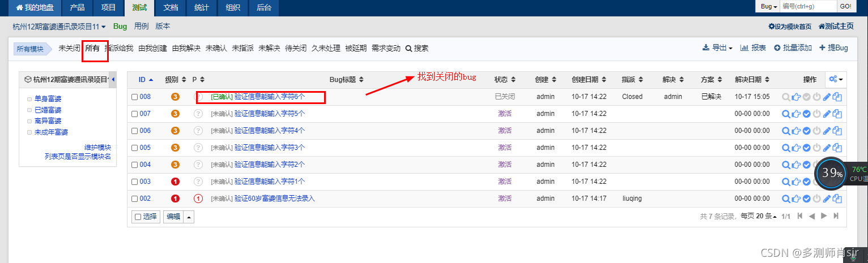This screenshot has width=868, height=263.
Task: Click the copy icon for bug 008
Action: coord(837,97)
